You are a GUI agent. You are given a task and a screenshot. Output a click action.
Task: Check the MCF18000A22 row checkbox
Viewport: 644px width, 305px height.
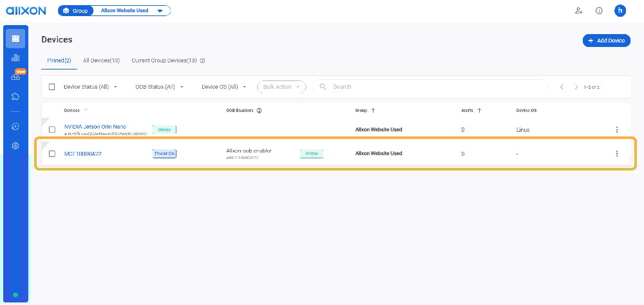52,154
